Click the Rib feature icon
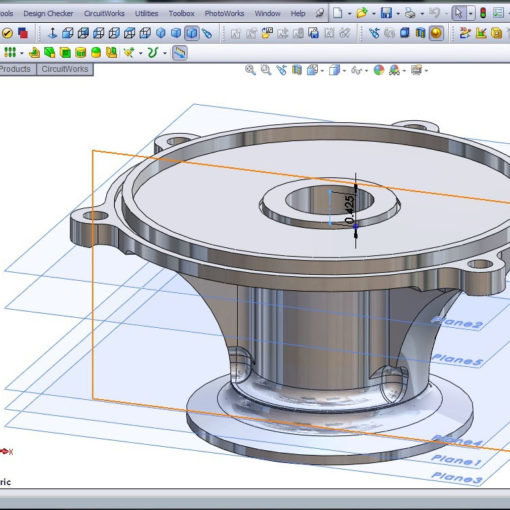The image size is (510, 510). [x=34, y=52]
